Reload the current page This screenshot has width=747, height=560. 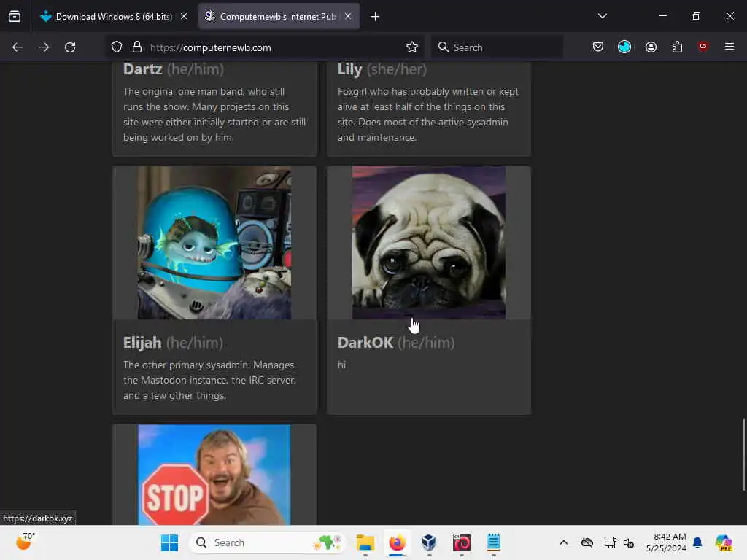click(70, 47)
